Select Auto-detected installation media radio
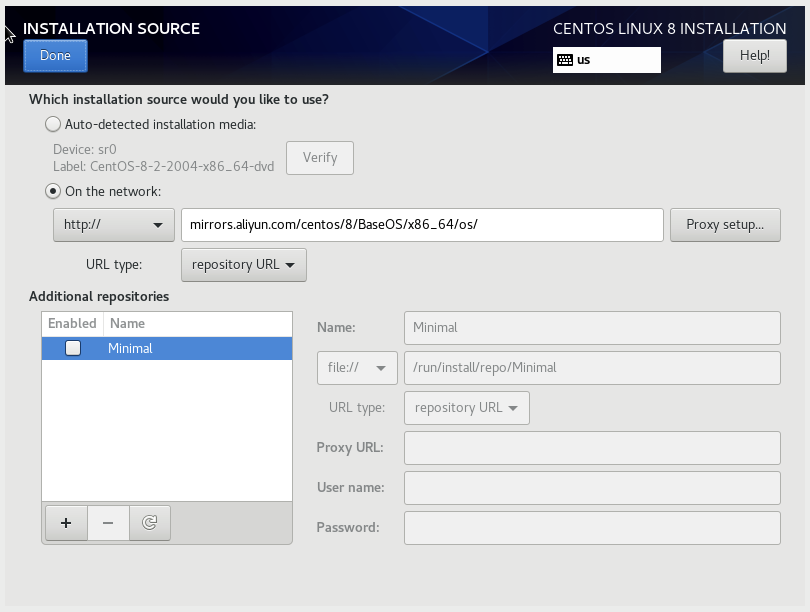The width and height of the screenshot is (810, 612). click(53, 124)
